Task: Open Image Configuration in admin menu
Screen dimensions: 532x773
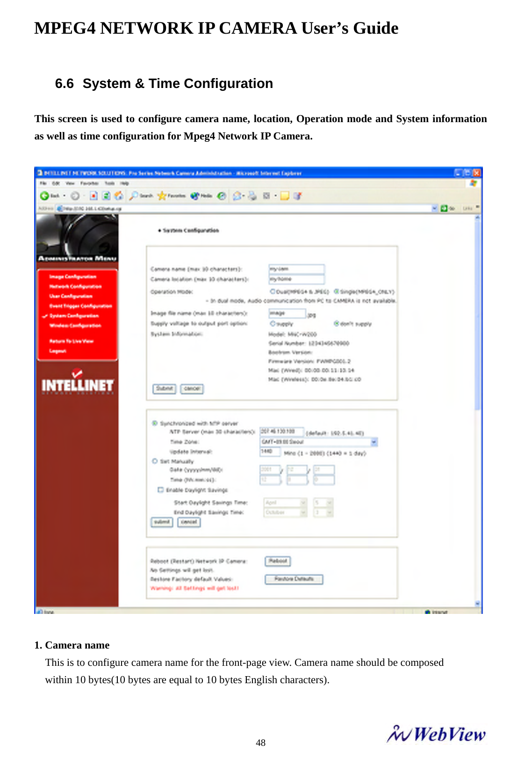Action: (72, 277)
